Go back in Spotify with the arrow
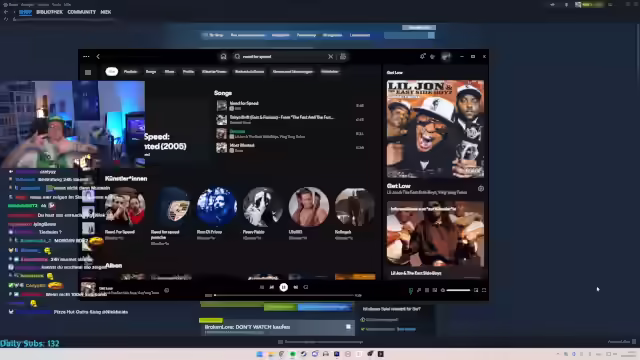640x360 pixels. point(98,57)
